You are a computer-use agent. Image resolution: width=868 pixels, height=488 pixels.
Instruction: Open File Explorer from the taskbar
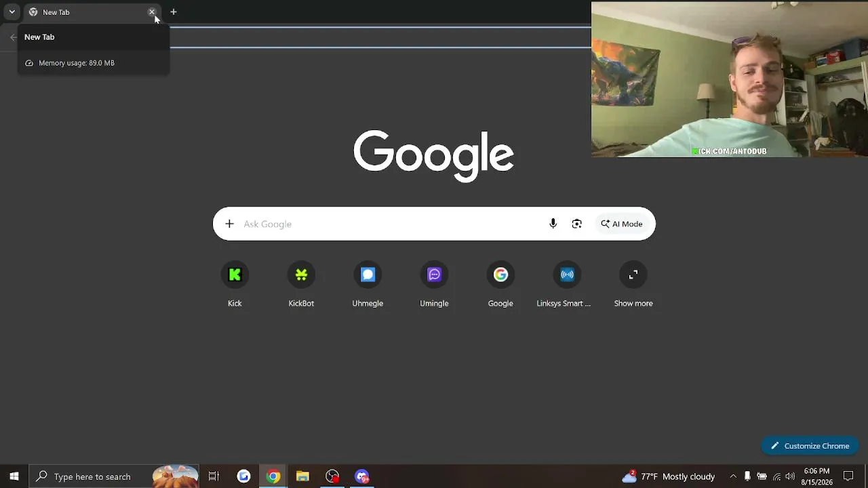pos(302,476)
